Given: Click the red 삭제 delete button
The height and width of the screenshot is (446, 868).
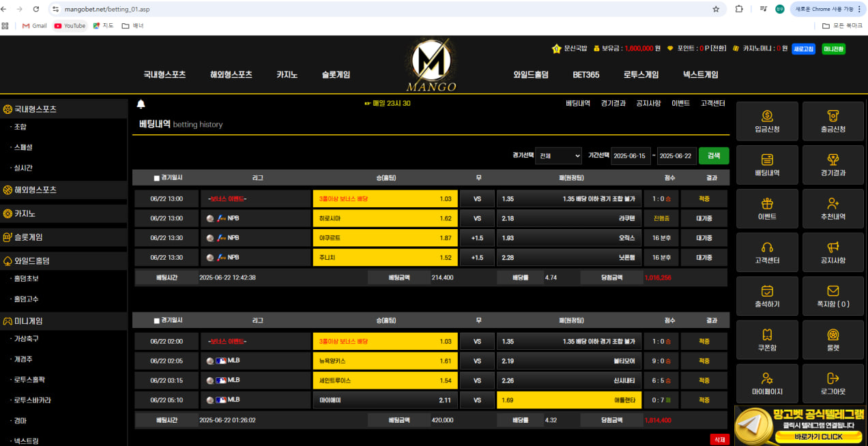Looking at the screenshot, I should pyautogui.click(x=719, y=440).
